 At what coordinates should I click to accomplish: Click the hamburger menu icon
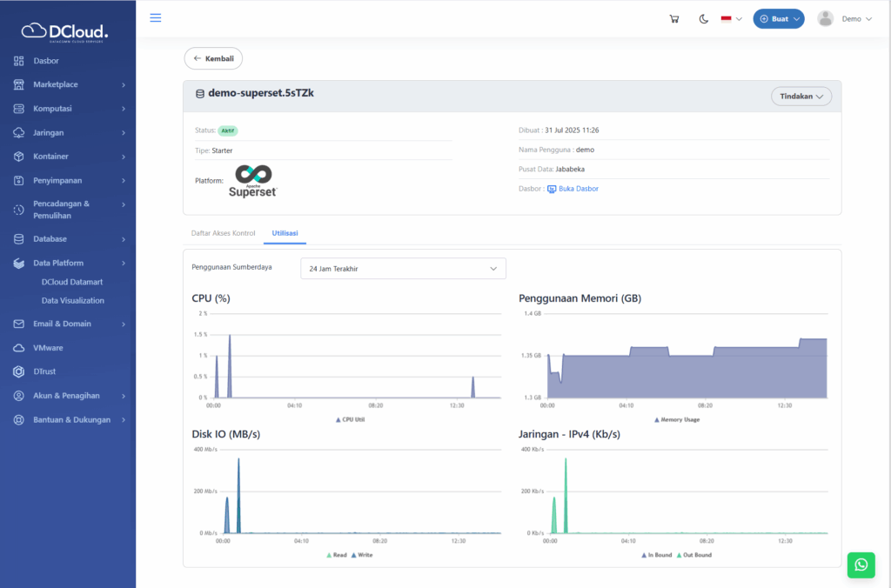156,18
